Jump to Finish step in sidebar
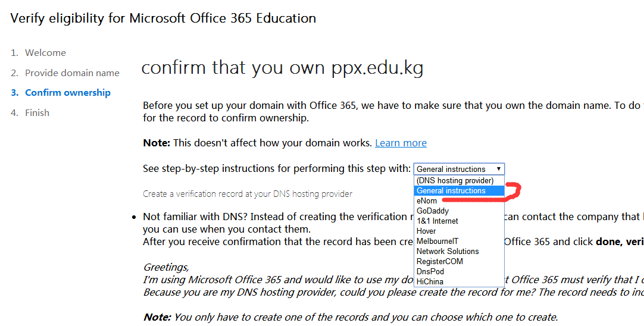The image size is (644, 326). point(37,113)
